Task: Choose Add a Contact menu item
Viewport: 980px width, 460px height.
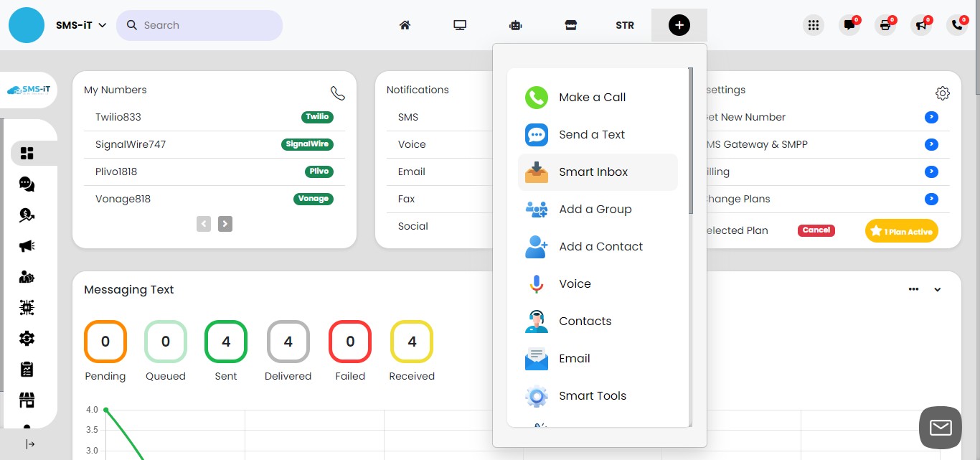Action: click(598, 247)
